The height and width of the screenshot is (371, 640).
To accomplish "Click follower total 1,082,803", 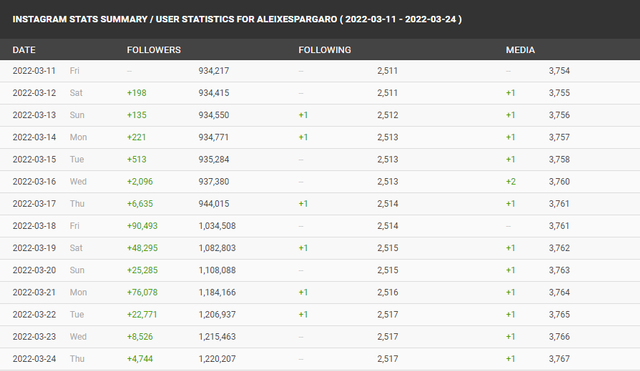I will coord(217,248).
